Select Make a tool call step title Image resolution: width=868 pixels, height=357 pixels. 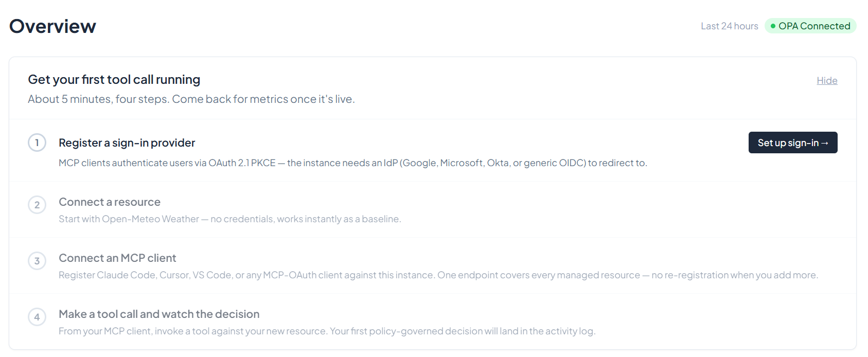tap(159, 314)
